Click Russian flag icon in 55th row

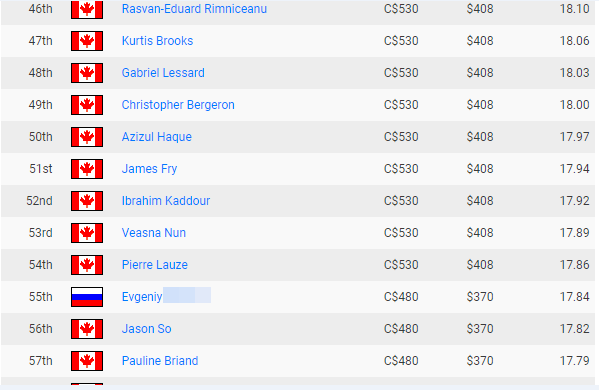[87, 297]
